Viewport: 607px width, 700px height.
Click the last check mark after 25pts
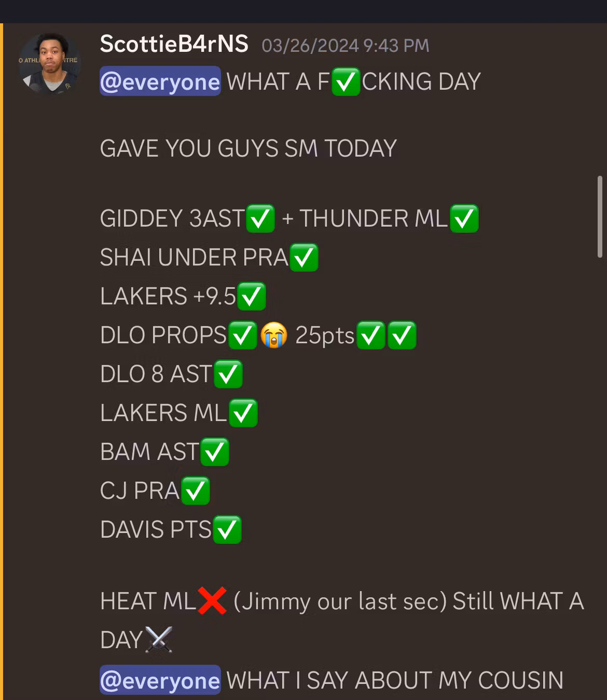(402, 335)
